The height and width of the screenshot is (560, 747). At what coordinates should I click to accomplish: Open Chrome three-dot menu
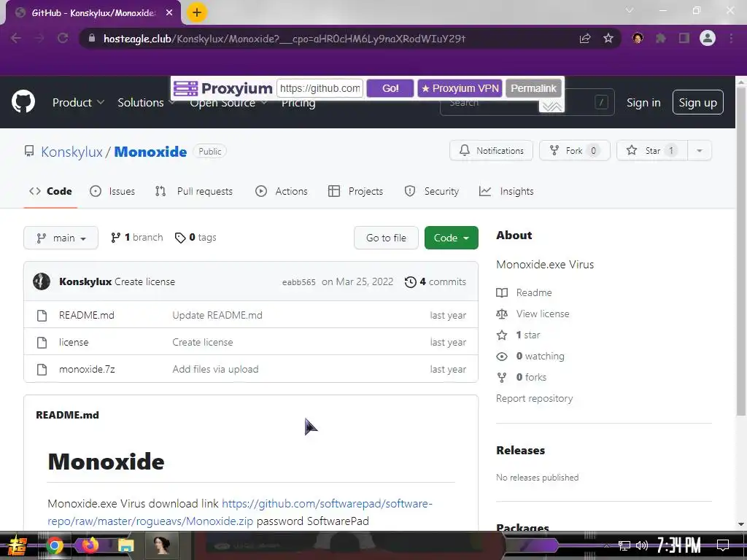[731, 38]
